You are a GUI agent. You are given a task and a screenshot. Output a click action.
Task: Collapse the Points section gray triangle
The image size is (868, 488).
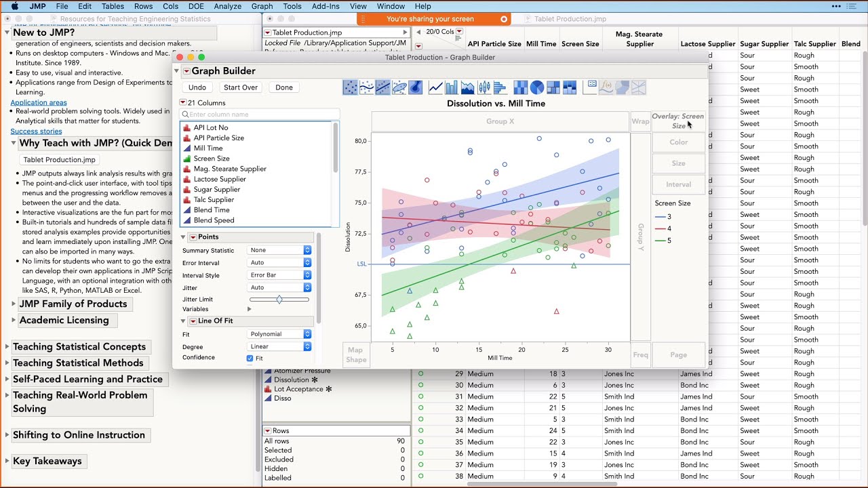tap(184, 237)
